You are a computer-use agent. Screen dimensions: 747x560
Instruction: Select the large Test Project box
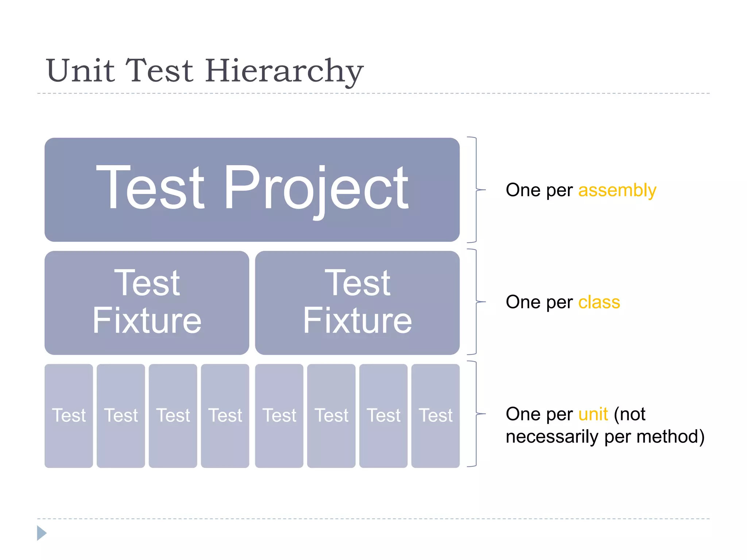coord(252,190)
